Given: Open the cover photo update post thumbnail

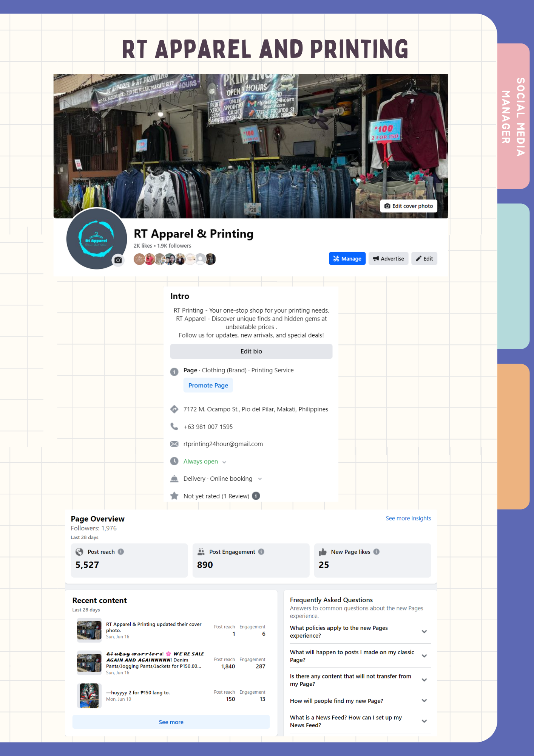Looking at the screenshot, I should [89, 630].
